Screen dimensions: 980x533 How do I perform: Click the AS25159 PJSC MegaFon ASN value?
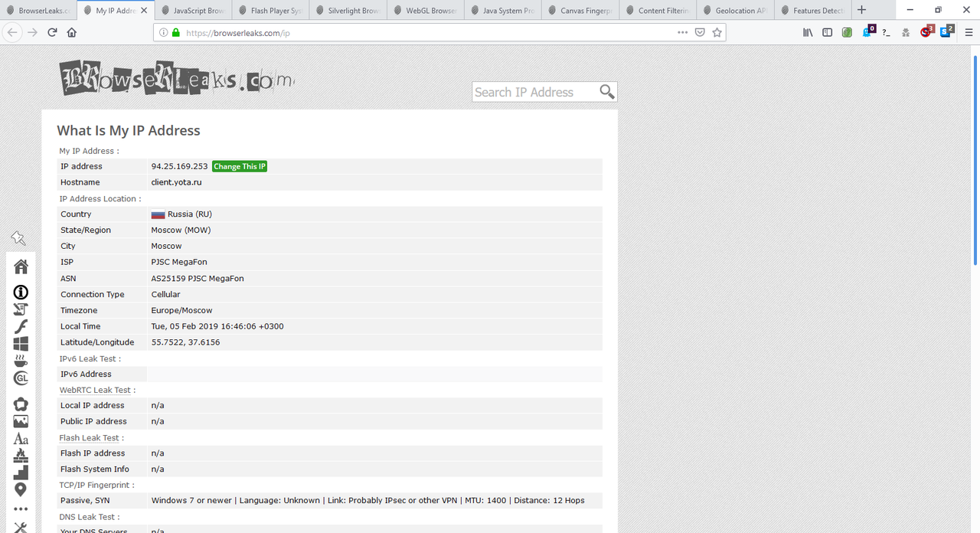(198, 279)
